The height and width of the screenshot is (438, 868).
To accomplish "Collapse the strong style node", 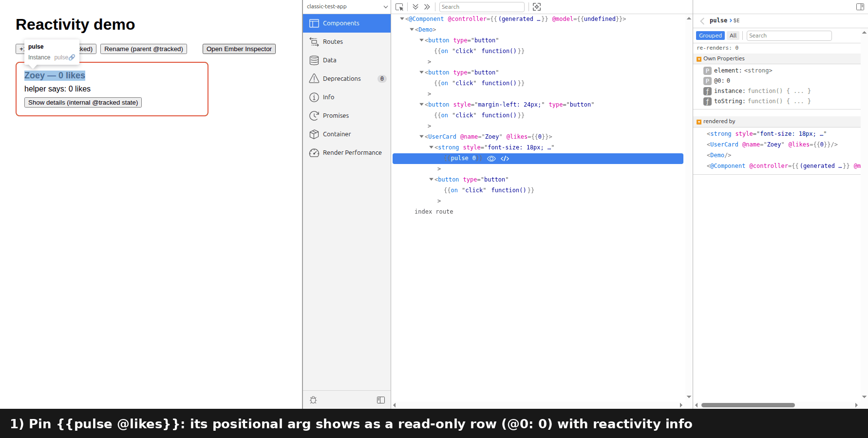I will click(431, 147).
